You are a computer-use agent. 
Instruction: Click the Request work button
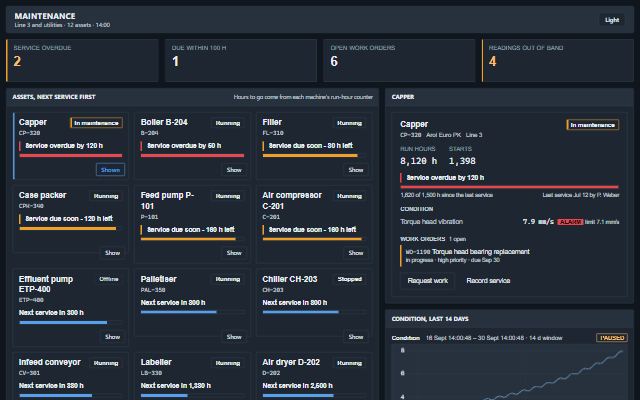[x=427, y=280]
